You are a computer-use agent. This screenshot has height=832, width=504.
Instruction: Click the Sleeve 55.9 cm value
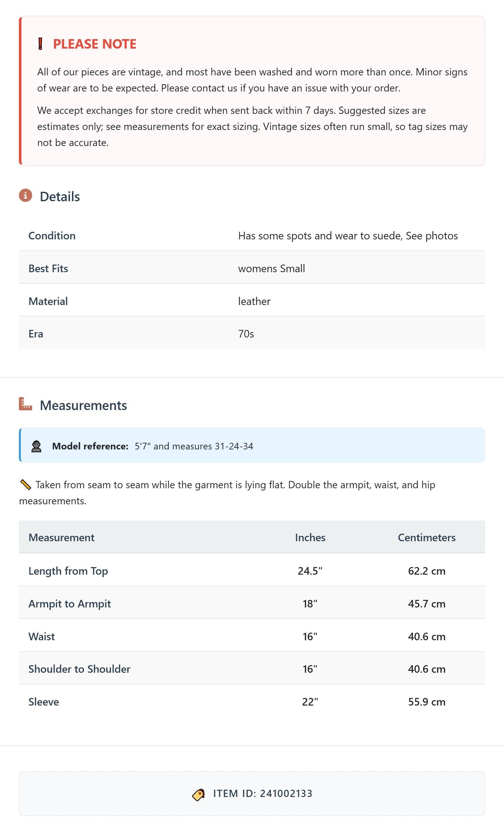[x=427, y=702]
